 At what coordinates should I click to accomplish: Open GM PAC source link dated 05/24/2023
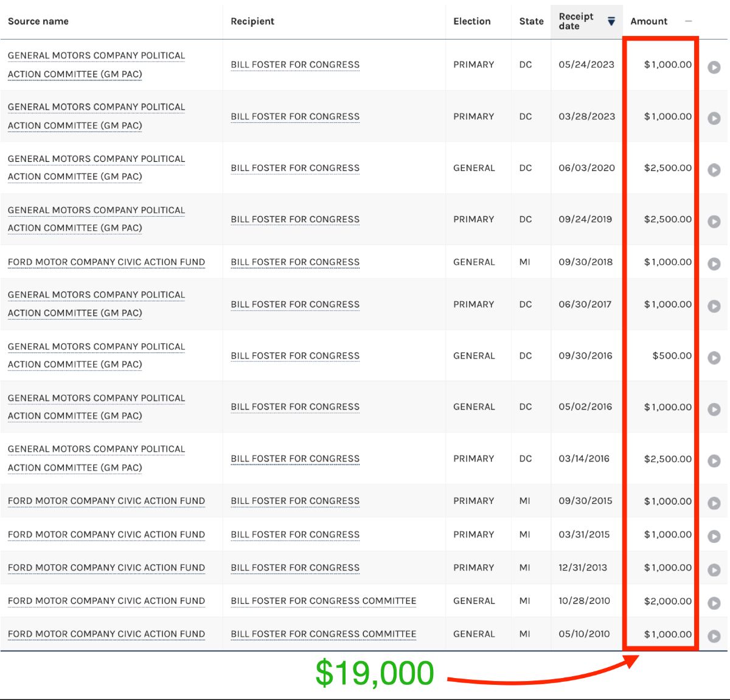(96, 65)
